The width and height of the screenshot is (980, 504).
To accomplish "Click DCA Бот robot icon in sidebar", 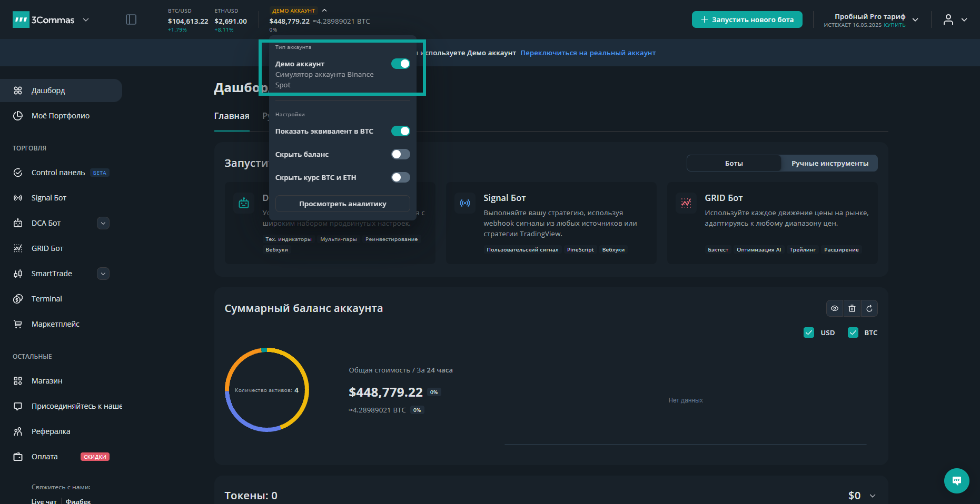I will (x=18, y=223).
